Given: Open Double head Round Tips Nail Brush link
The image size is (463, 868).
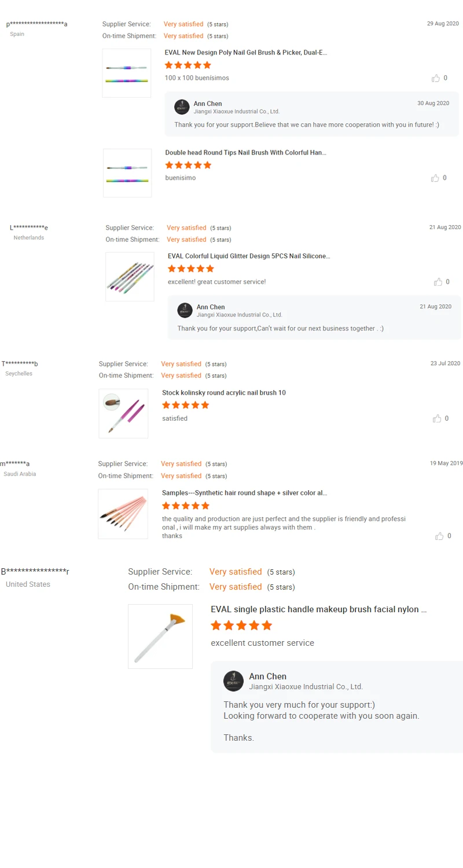Looking at the screenshot, I should click(x=245, y=153).
